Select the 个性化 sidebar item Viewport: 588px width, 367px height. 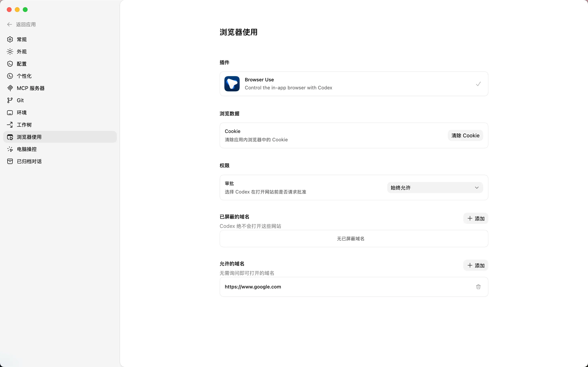tap(24, 76)
